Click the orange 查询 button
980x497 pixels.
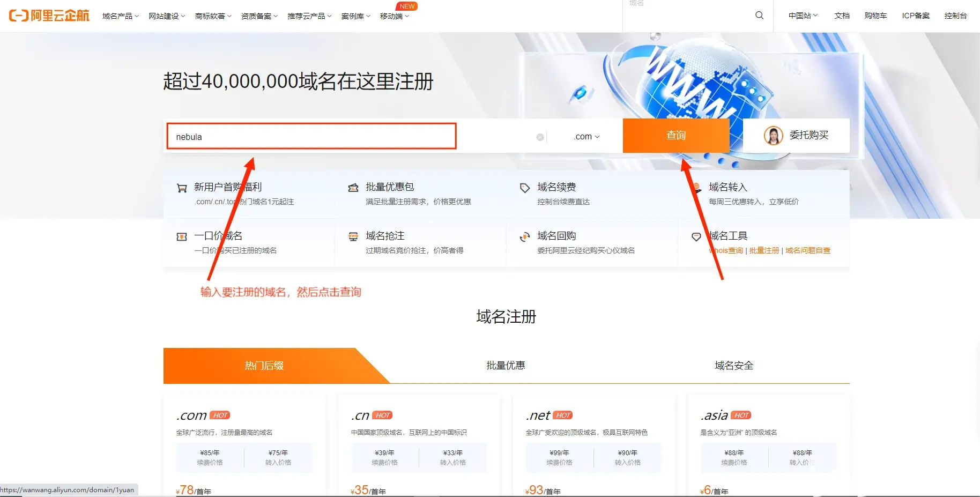click(x=676, y=136)
